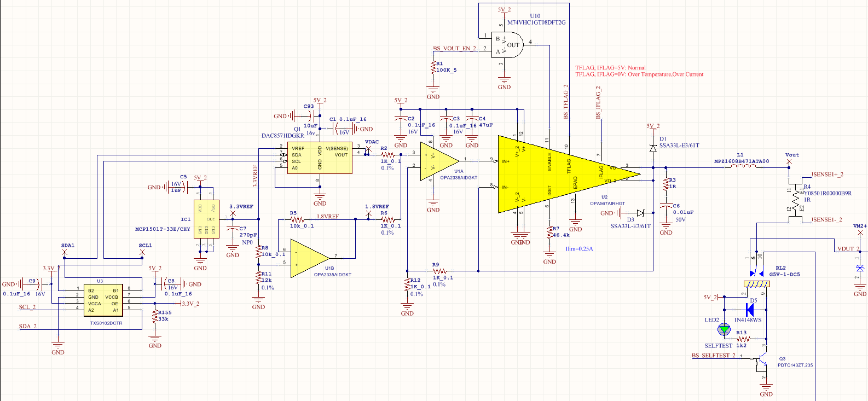
Task: Select the IC1 MCP1501T-33E/CHY reference chip
Action: pyautogui.click(x=207, y=219)
